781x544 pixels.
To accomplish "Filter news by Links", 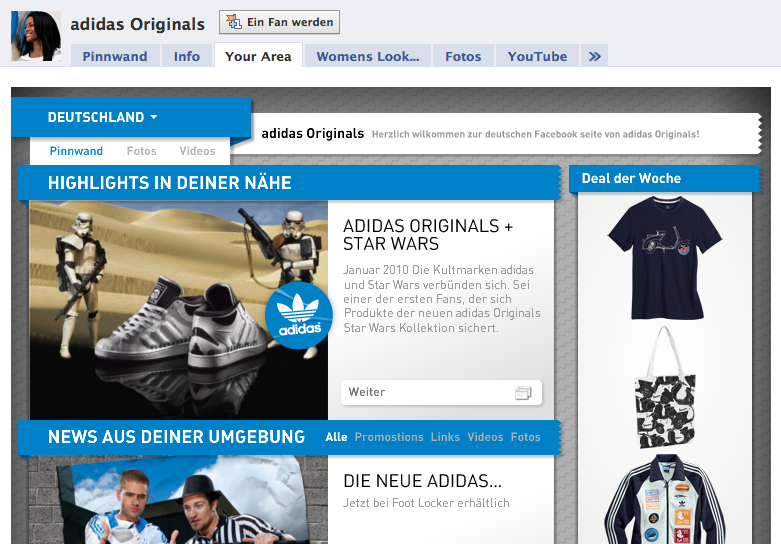I will click(445, 437).
